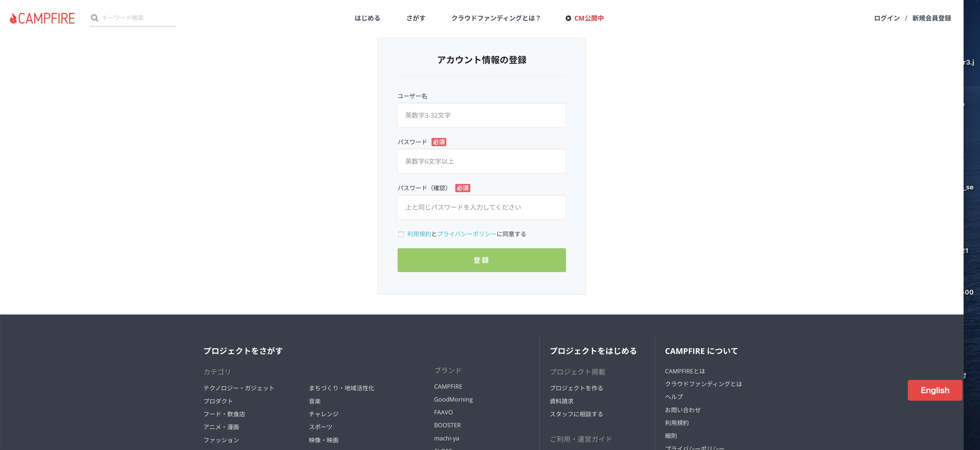The width and height of the screenshot is (980, 450).
Task: Click the 新規会員登録 link
Action: point(931,18)
